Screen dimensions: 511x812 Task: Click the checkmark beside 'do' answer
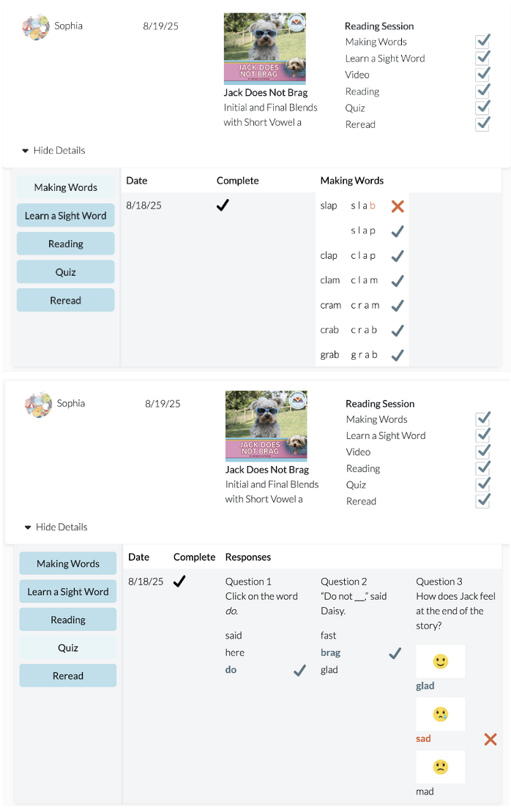[299, 671]
